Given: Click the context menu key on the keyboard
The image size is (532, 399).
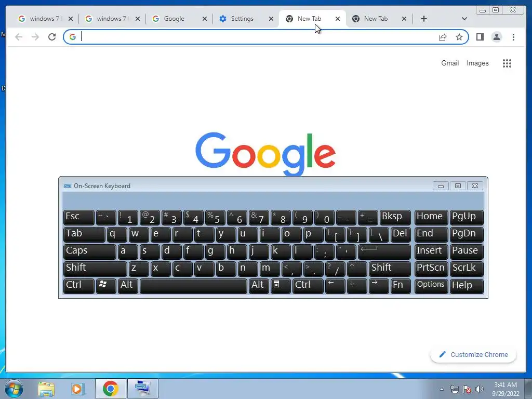Looking at the screenshot, I should click(x=280, y=286).
